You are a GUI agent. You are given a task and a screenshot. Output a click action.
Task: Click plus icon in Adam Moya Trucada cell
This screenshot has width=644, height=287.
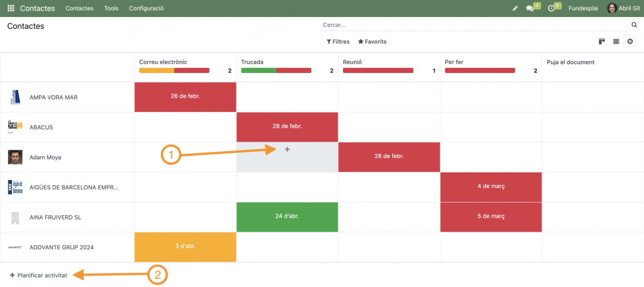point(287,149)
